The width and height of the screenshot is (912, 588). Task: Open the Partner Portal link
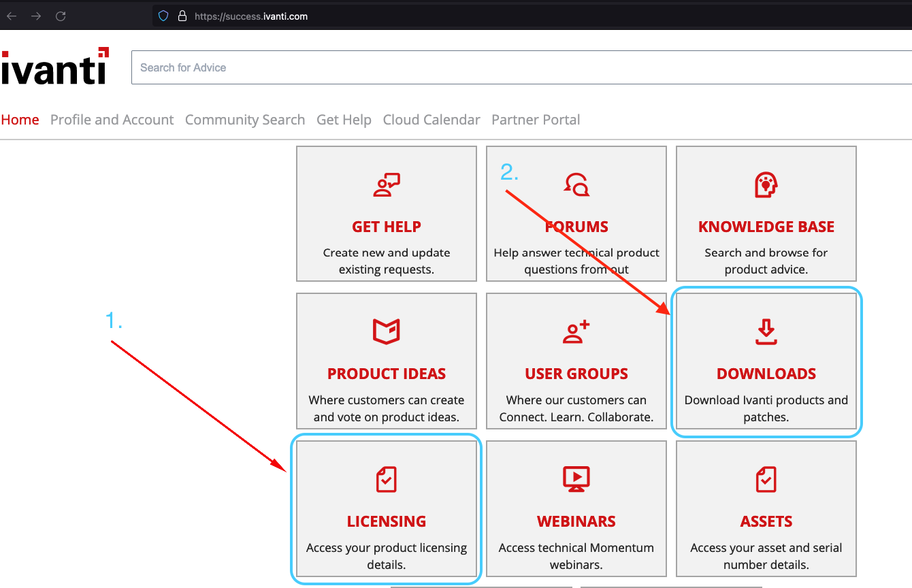pyautogui.click(x=536, y=119)
